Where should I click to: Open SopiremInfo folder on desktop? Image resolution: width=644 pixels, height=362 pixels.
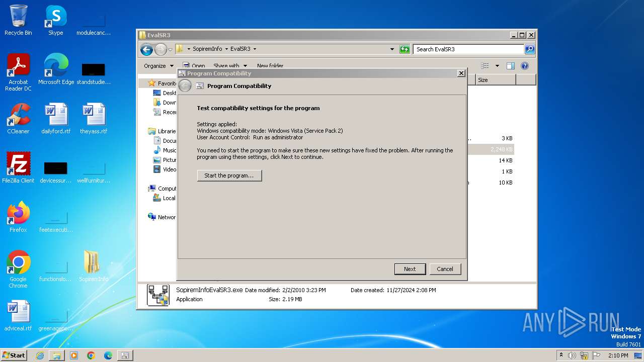click(94, 266)
